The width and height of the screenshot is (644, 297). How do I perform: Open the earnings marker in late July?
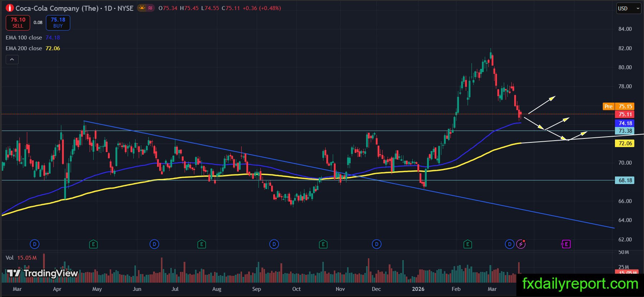pyautogui.click(x=202, y=244)
